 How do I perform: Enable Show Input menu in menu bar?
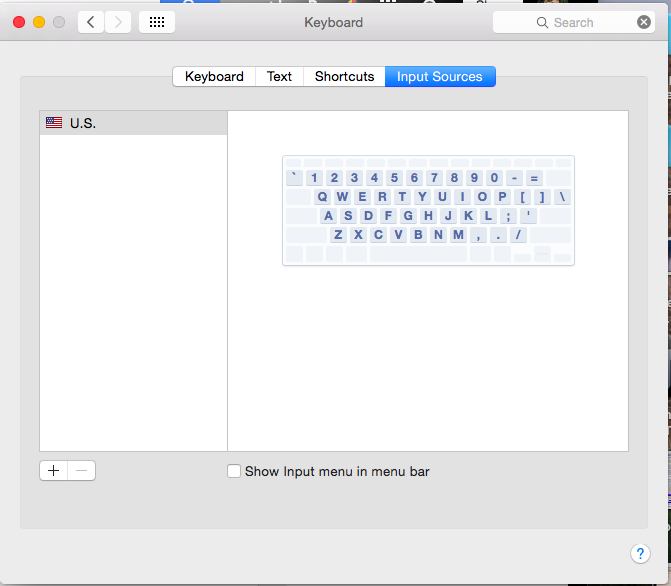pyautogui.click(x=234, y=471)
